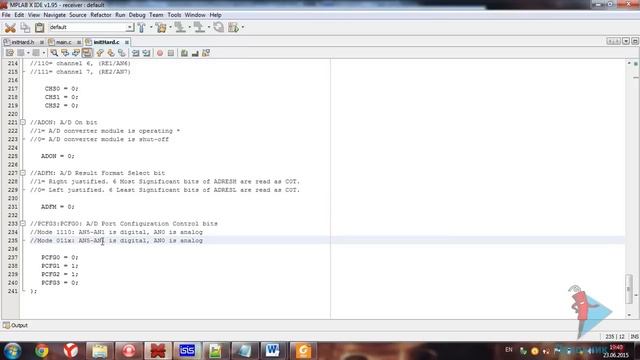This screenshot has height=360, width=640.
Task: Open the Build hammer dropdown arrow
Action: click(151, 27)
